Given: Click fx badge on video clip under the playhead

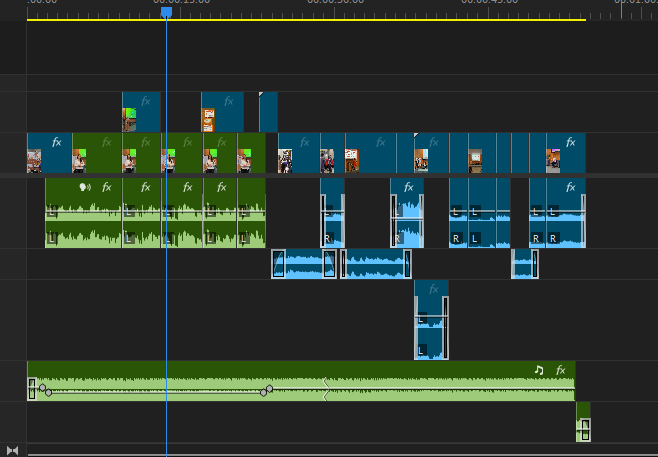Looking at the screenshot, I should 188,143.
